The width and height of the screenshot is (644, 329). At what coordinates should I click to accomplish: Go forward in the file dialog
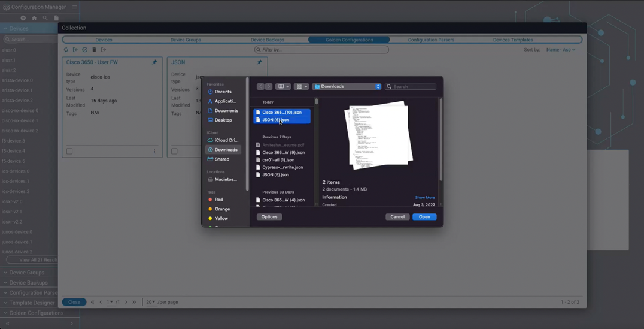269,87
